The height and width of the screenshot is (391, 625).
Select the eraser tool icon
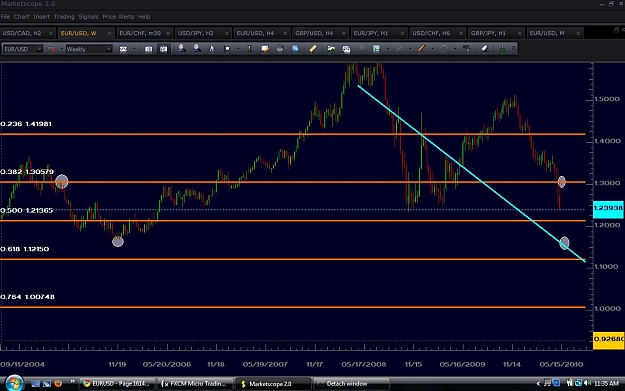coord(484,49)
